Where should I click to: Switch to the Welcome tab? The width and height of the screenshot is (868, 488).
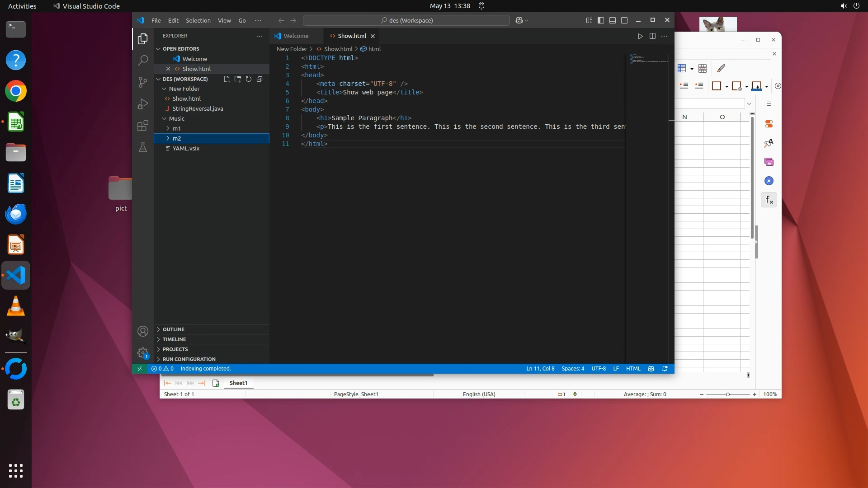point(296,36)
